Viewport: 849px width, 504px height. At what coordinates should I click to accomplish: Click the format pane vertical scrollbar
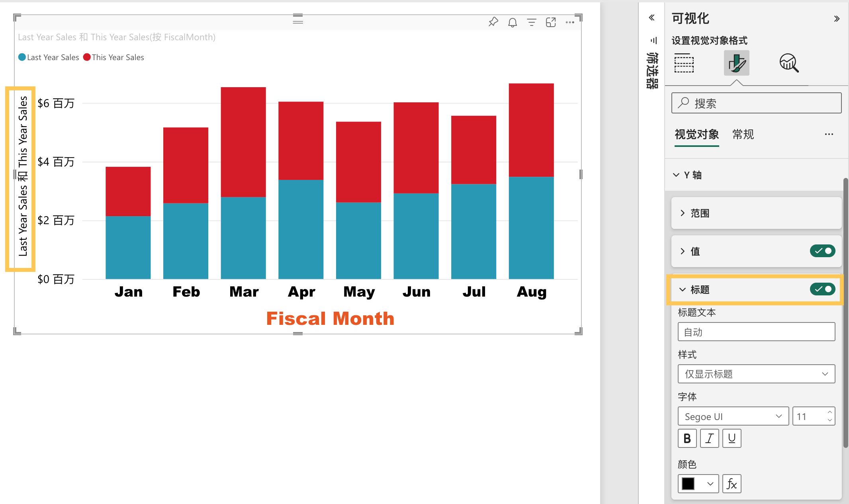846,313
